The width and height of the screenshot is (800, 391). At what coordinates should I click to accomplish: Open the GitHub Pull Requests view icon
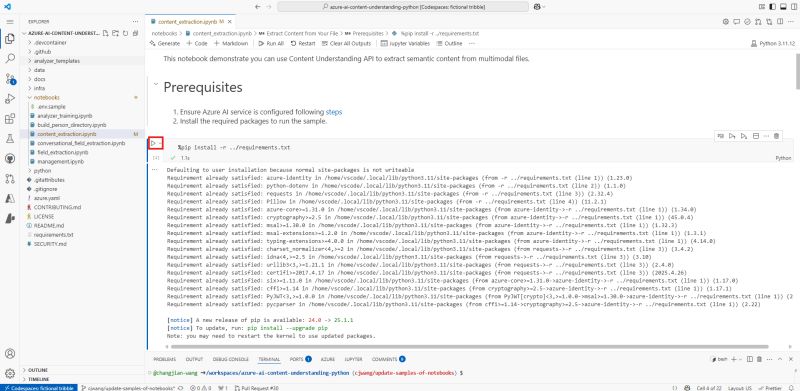[10, 179]
